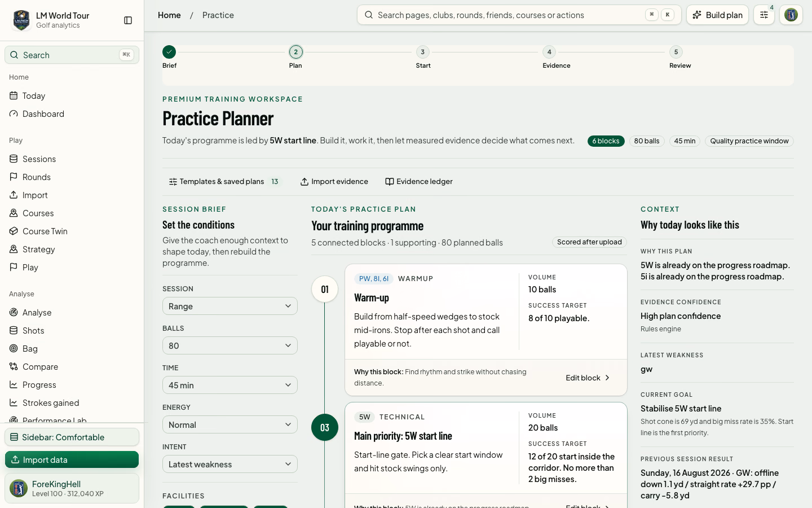
Task: Focus the top search pages field
Action: click(519, 15)
